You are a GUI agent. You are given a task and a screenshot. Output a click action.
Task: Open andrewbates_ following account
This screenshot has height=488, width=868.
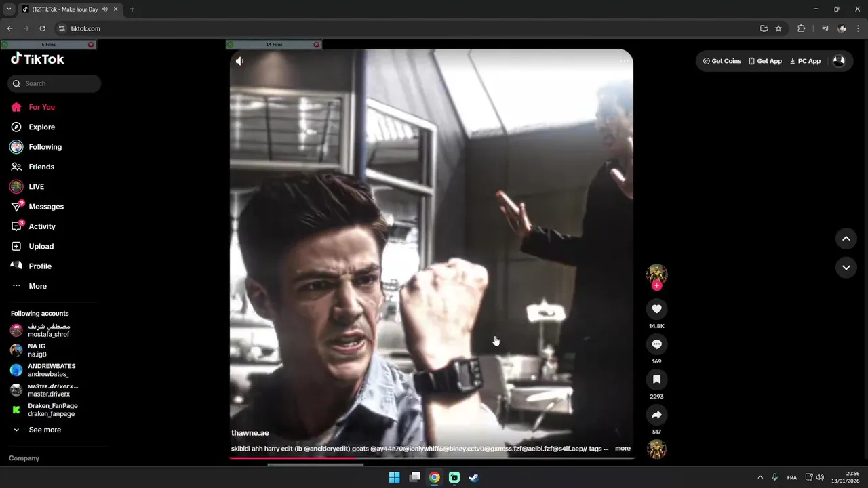tap(43, 370)
